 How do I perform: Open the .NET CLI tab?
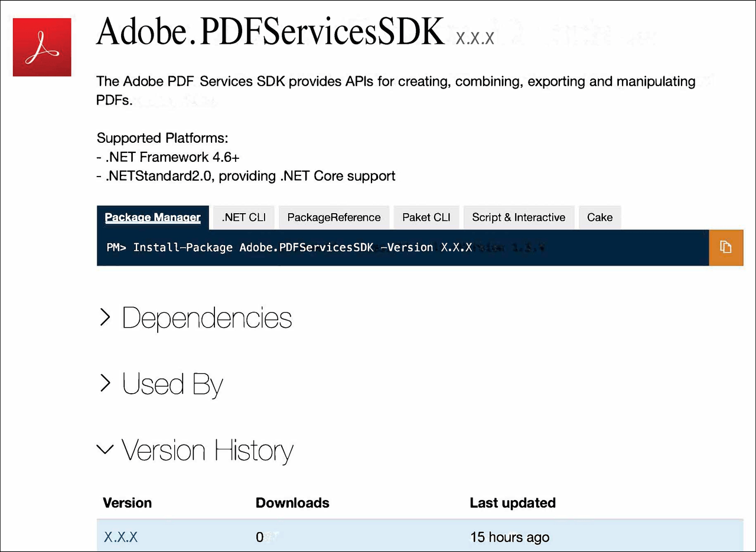coord(244,217)
